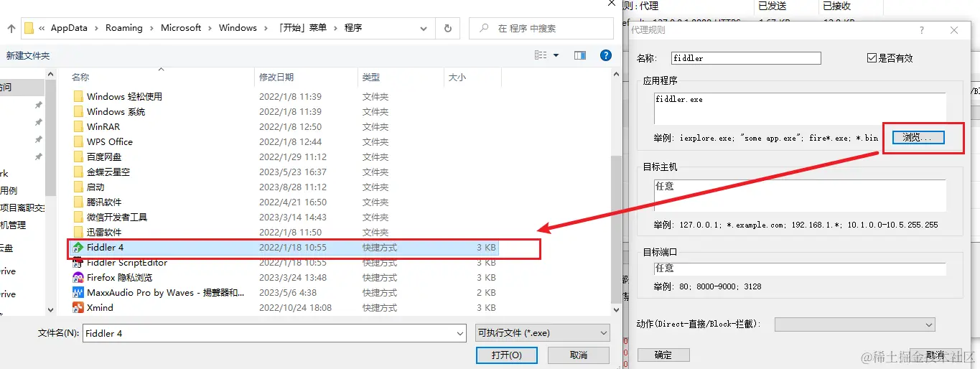Click the 打开(O) button

(507, 355)
